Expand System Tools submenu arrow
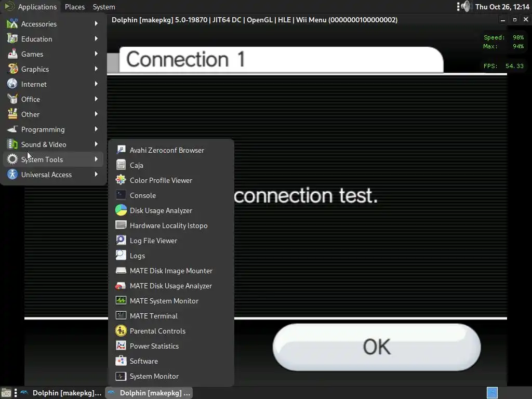Image resolution: width=532 pixels, height=399 pixels. [96, 159]
